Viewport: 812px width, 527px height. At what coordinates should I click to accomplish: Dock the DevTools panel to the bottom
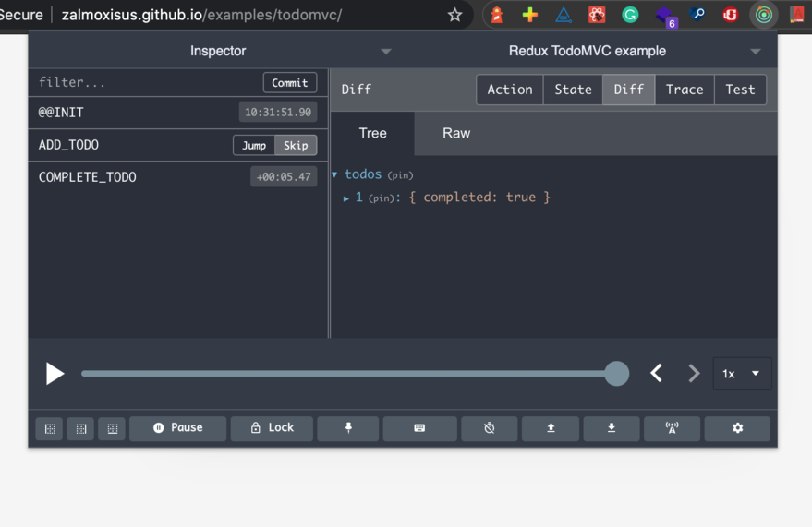tap(112, 428)
